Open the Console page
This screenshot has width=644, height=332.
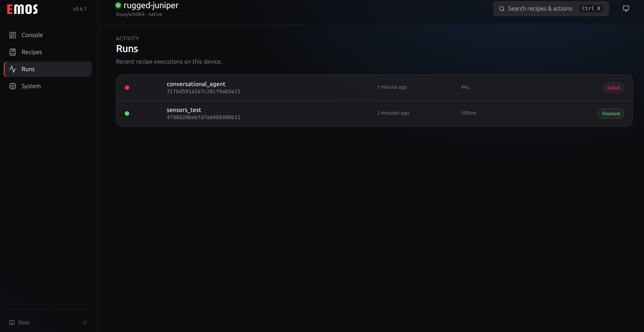pyautogui.click(x=48, y=35)
